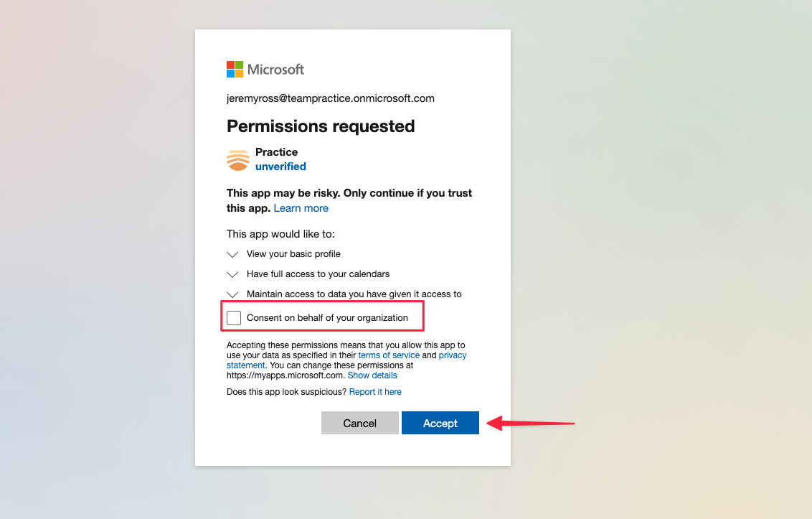Viewport: 812px width, 519px height.
Task: Accept the requested permissions
Action: click(440, 423)
